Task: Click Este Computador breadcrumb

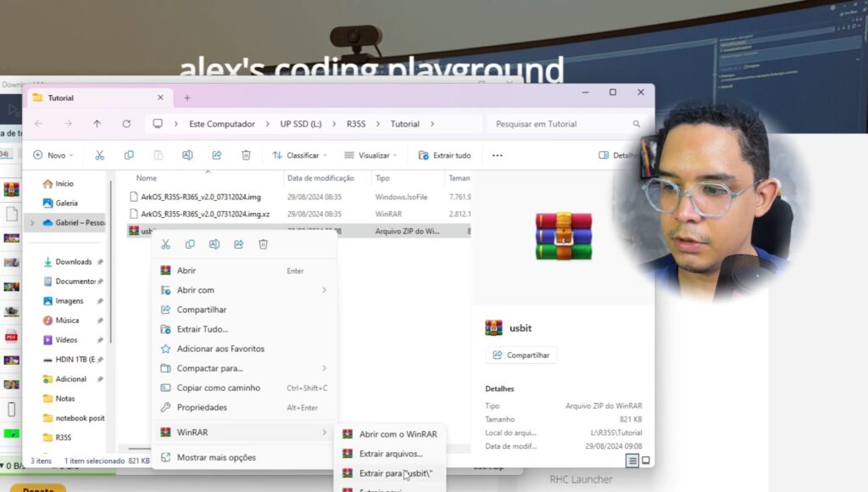Action: 222,124
